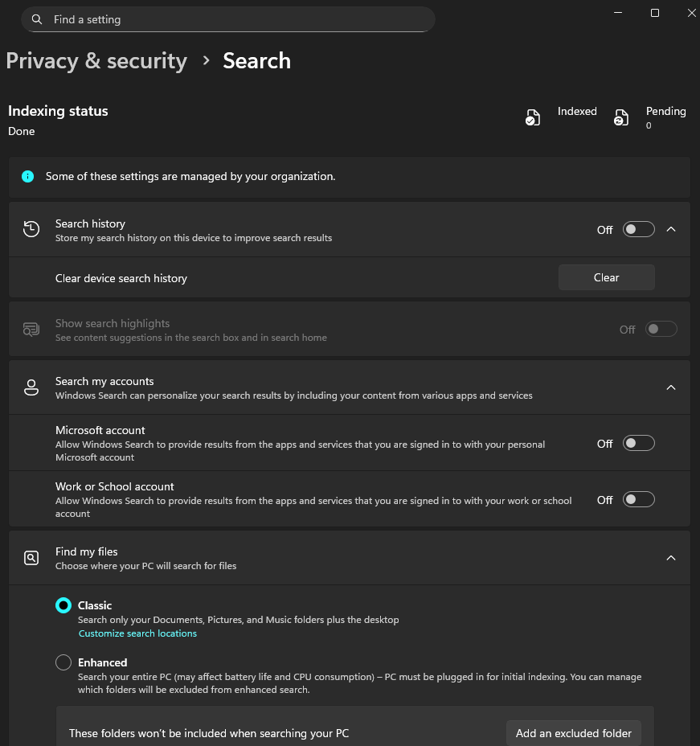This screenshot has height=746, width=700.
Task: Click the Clear search history button
Action: click(x=606, y=277)
